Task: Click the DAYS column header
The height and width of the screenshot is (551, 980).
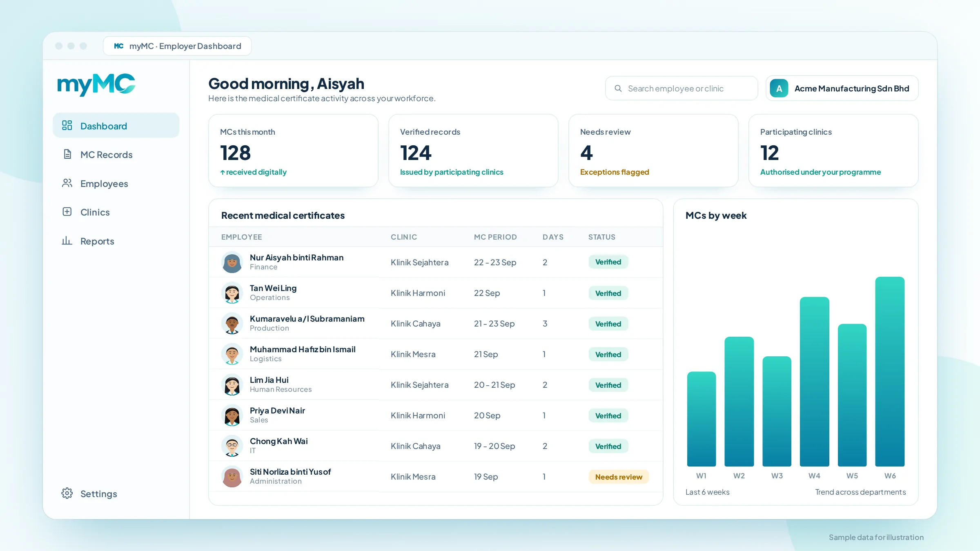Action: coord(553,237)
